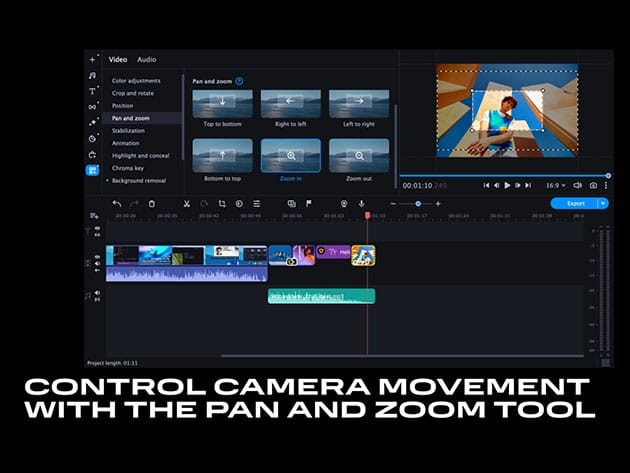The height and width of the screenshot is (473, 630).
Task: Click the undo arrow in toolbar
Action: pos(117,203)
